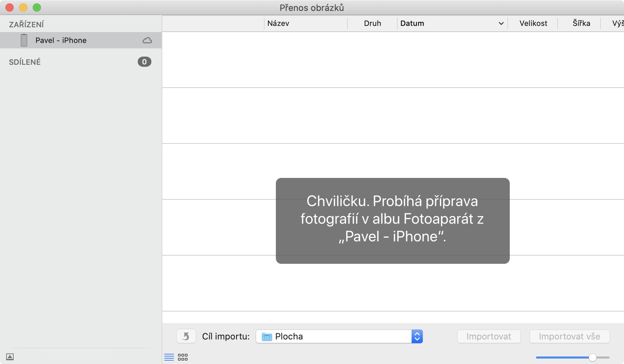Sort by the Velikost column
The height and width of the screenshot is (364, 624).
(533, 23)
